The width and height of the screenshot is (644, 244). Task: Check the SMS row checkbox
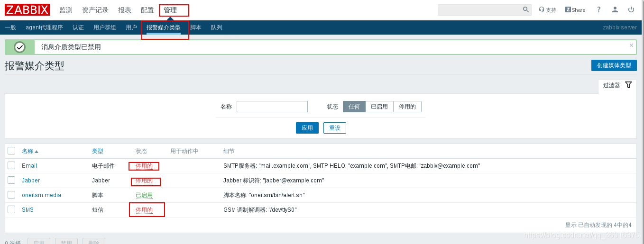[x=11, y=209]
